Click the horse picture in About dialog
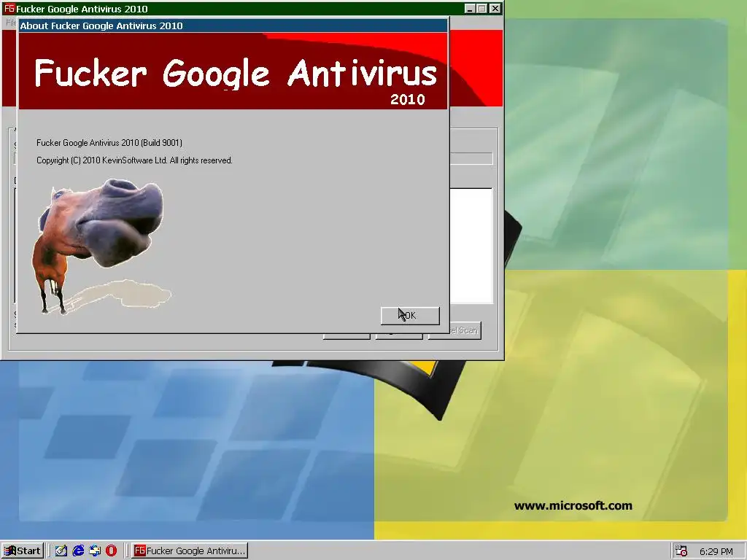The height and width of the screenshot is (560, 747). click(x=101, y=246)
